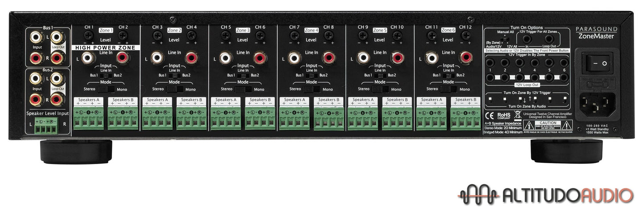Click Zone 2 Line In white left RCA jack

(x=156, y=57)
